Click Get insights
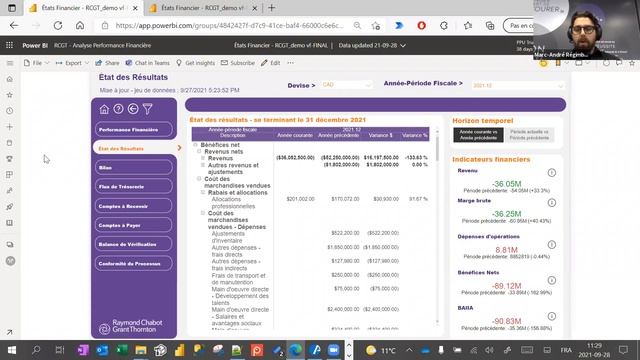This screenshot has height=360, width=640. (x=195, y=63)
